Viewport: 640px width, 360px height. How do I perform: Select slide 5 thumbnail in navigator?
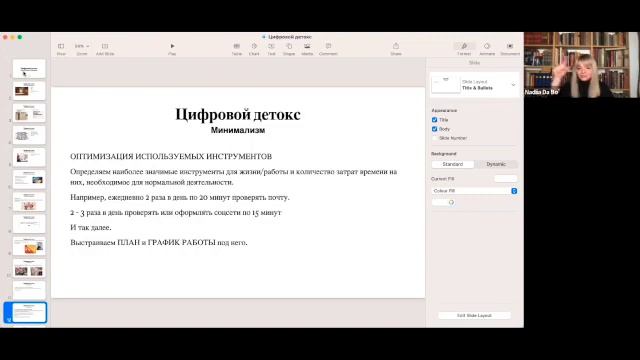29,157
